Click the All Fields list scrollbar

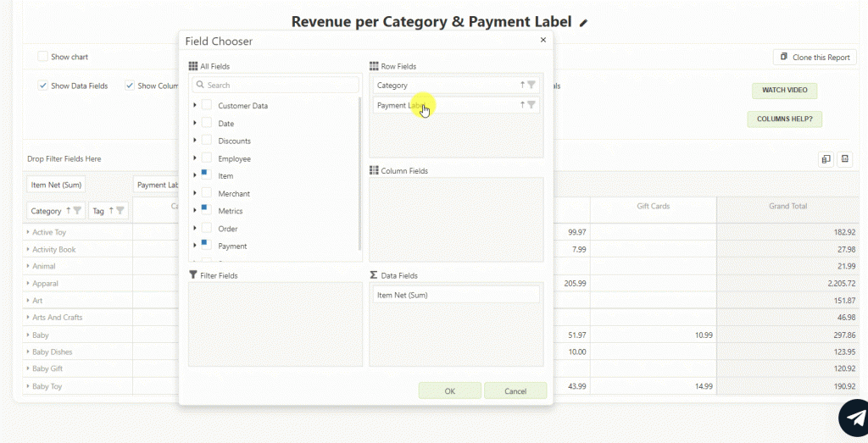point(360,174)
